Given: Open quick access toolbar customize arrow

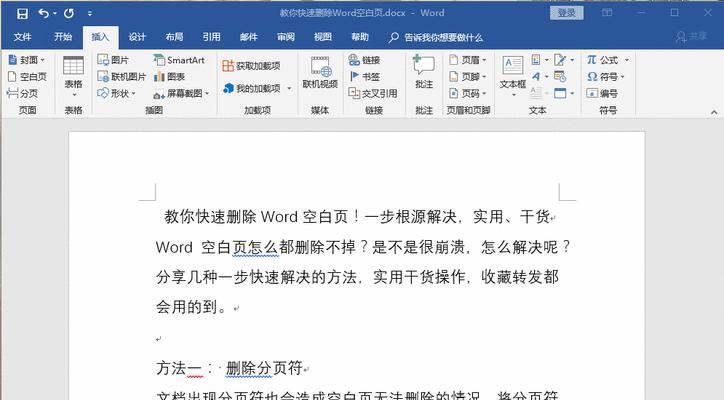Looking at the screenshot, I should [x=90, y=14].
